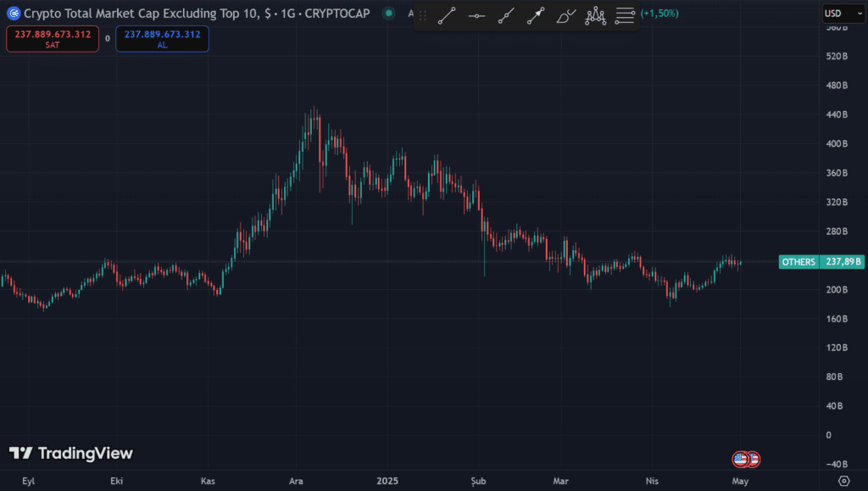Click the +1,50% change value

[659, 14]
